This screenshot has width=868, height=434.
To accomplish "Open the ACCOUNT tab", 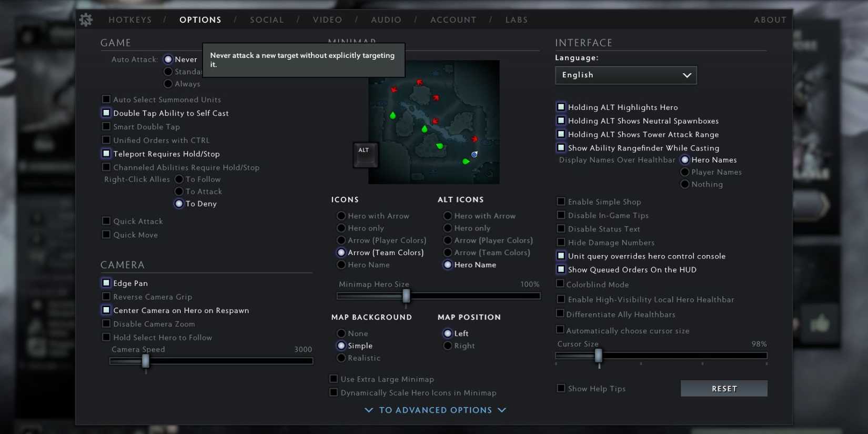I will click(453, 20).
